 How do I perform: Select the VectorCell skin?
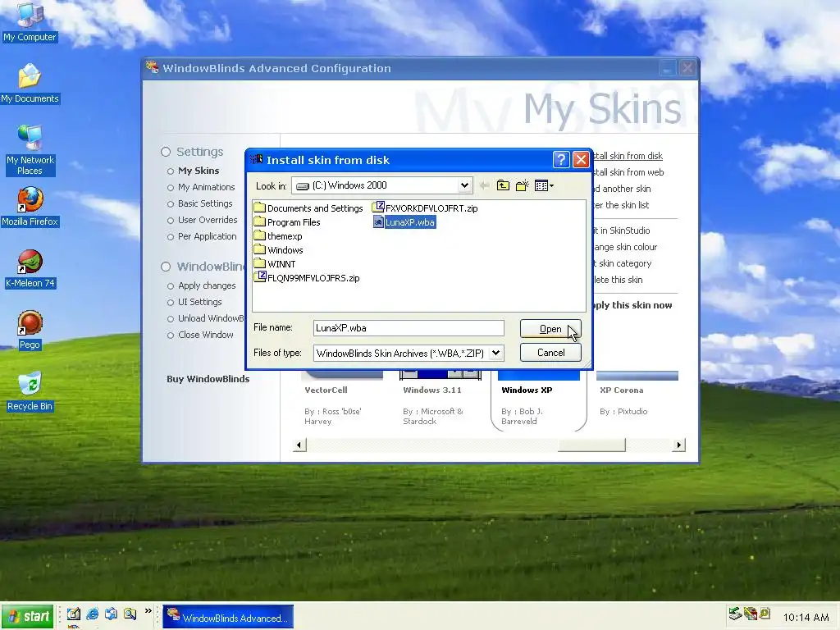click(343, 399)
